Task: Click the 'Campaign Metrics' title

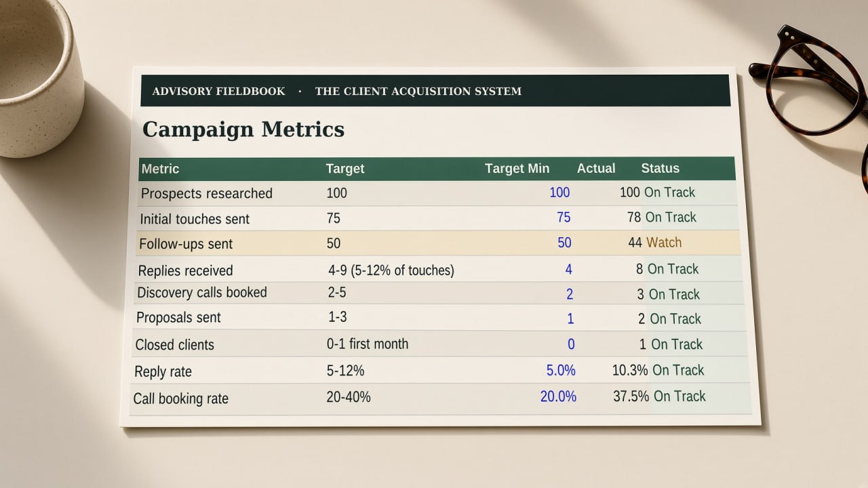Action: [x=243, y=129]
